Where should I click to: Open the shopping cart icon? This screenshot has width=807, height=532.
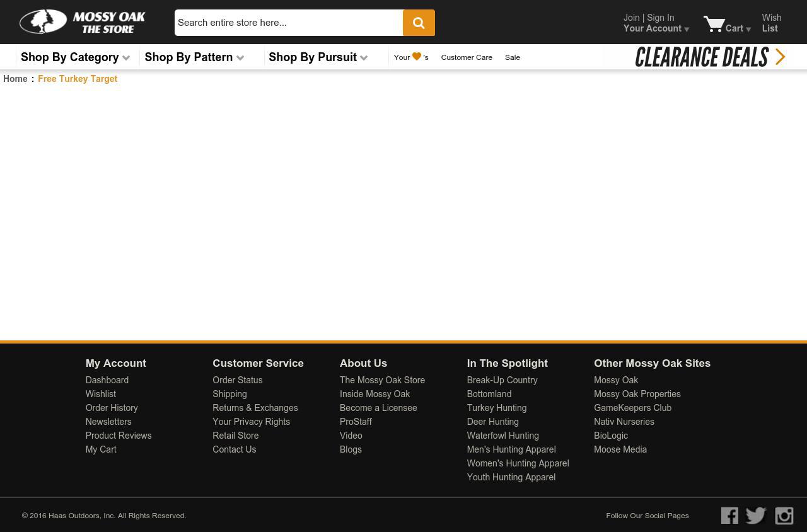tap(714, 24)
